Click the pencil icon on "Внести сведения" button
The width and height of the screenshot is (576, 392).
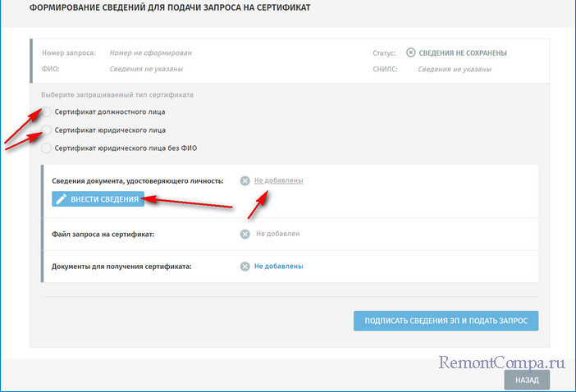click(x=61, y=199)
